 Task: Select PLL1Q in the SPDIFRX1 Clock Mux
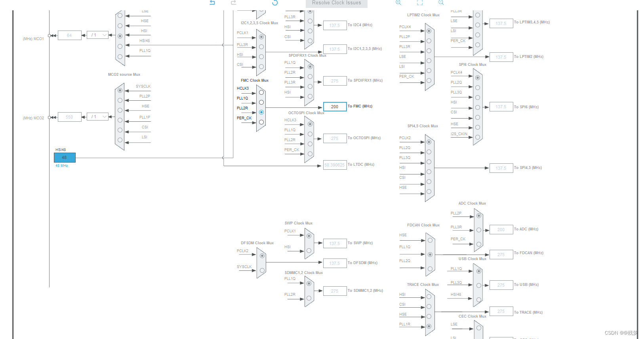310,67
